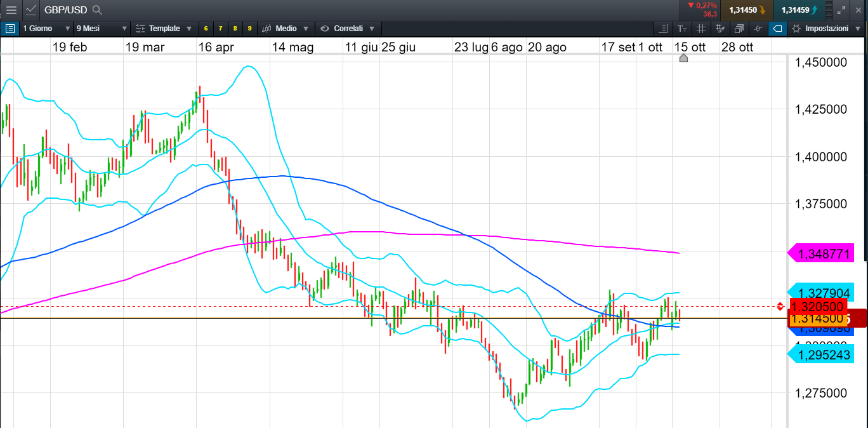Viewport: 868px width, 428px height.
Task: Load saved chart layout 8
Action: pyautogui.click(x=235, y=29)
